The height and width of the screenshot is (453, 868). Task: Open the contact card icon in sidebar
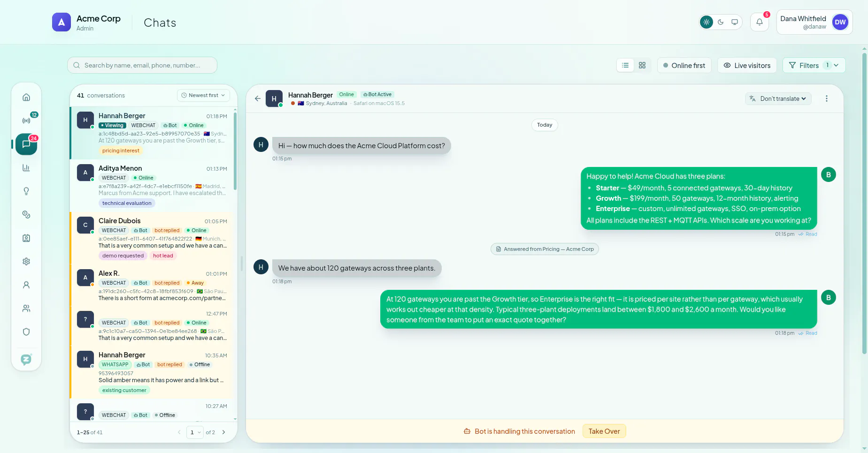pyautogui.click(x=26, y=238)
